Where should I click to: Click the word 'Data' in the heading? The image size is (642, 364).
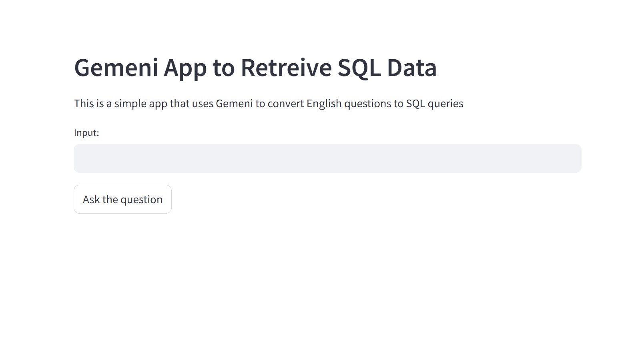tap(412, 68)
